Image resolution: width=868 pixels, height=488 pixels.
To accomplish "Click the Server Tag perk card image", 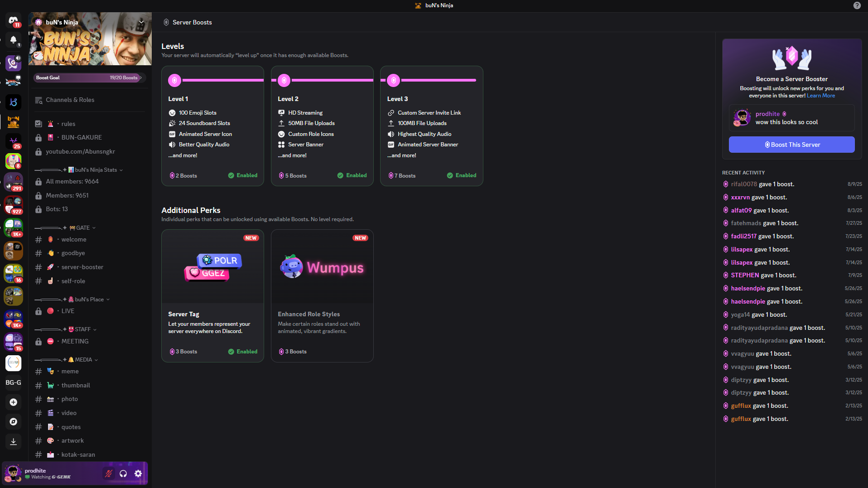I will click(x=212, y=267).
